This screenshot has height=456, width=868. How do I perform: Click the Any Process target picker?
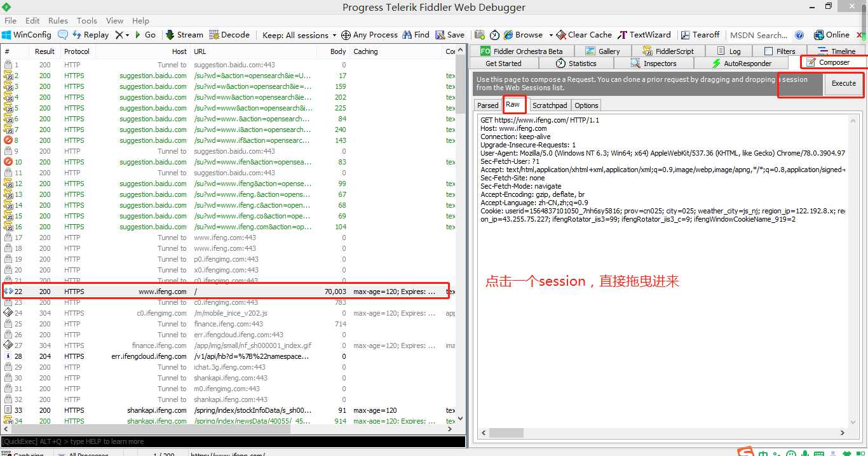click(369, 35)
